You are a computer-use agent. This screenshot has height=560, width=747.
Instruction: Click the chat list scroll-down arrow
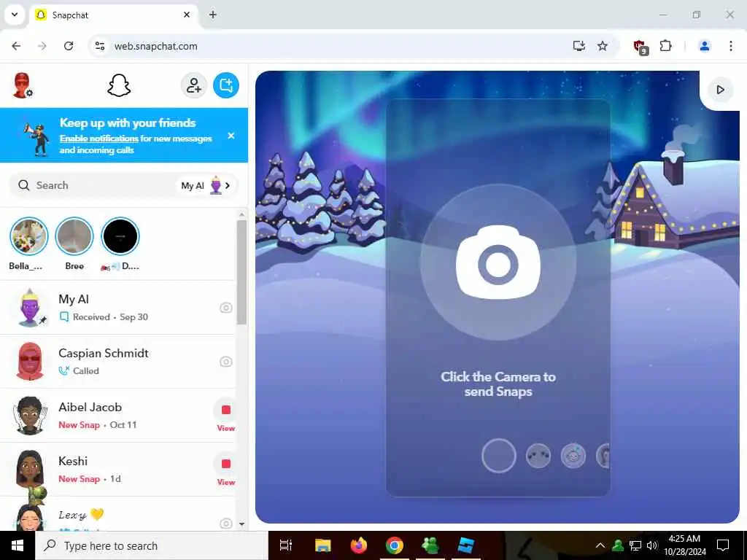(241, 524)
